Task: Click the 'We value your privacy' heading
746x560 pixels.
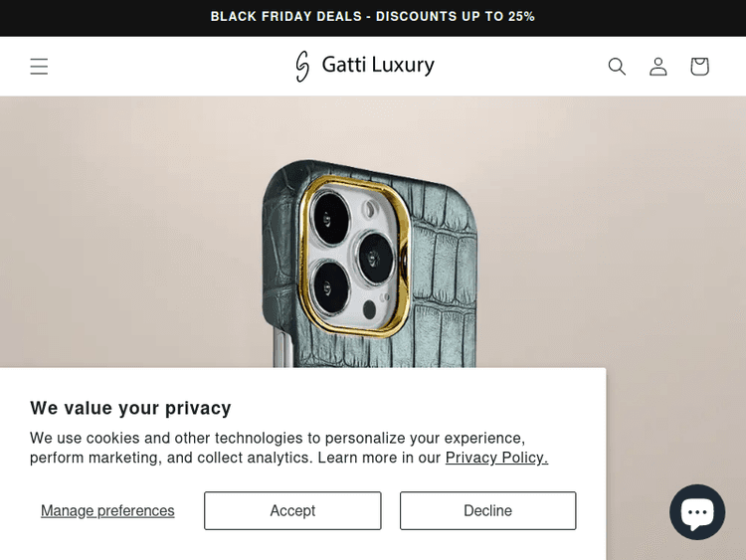Action: [130, 408]
